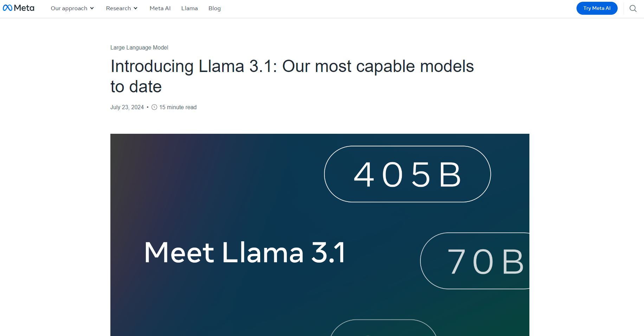644x336 pixels.
Task: Select the Llama menu item
Action: [x=189, y=8]
